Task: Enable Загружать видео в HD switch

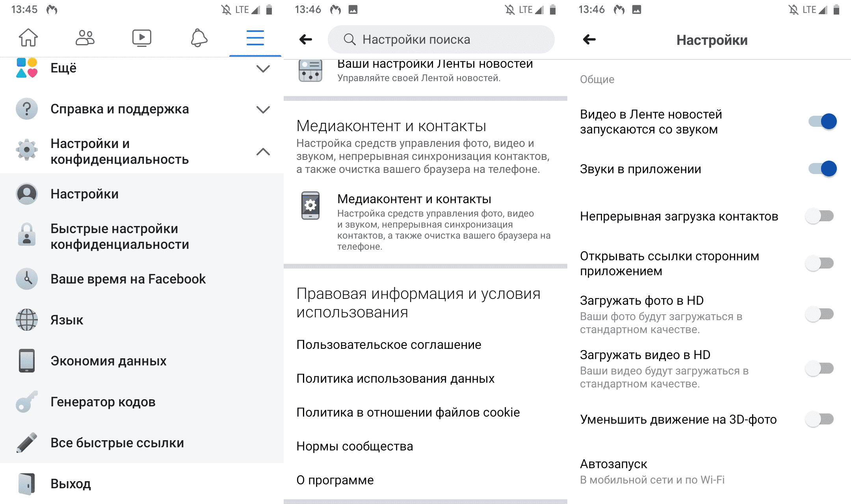Action: pos(819,369)
